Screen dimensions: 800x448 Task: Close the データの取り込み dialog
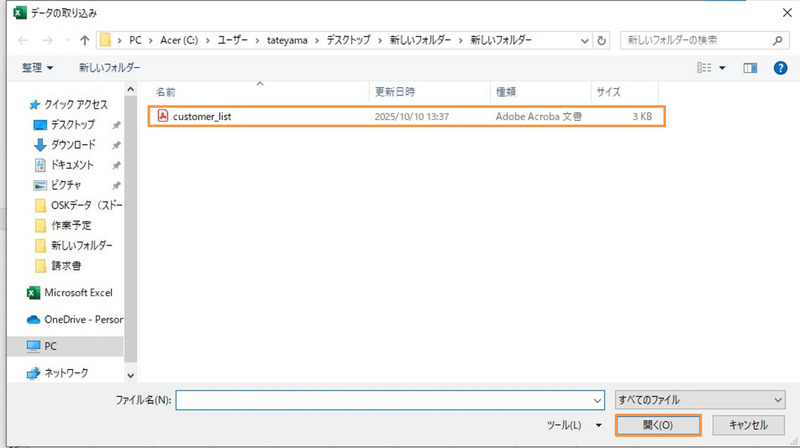tap(787, 13)
